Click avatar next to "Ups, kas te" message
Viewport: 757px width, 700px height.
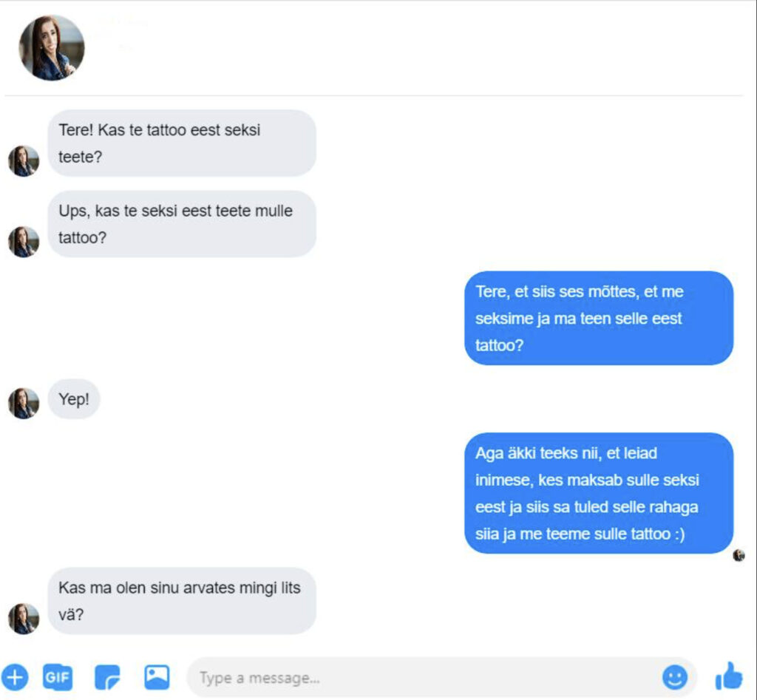tap(24, 242)
